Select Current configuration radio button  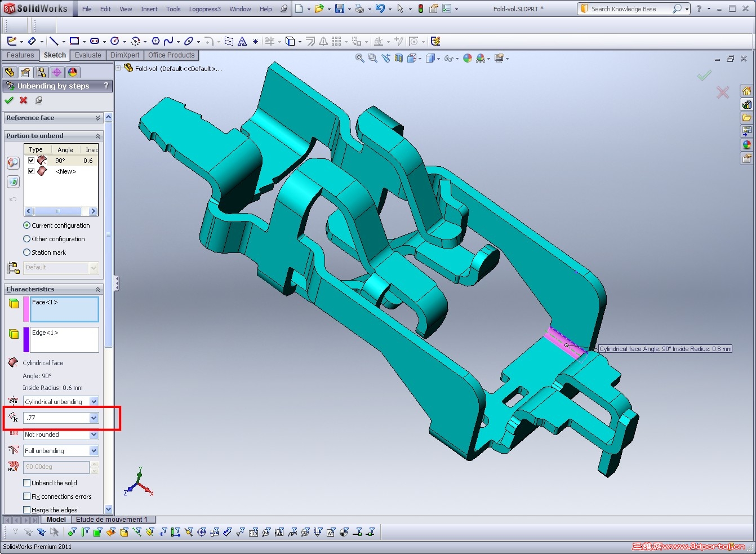point(26,225)
